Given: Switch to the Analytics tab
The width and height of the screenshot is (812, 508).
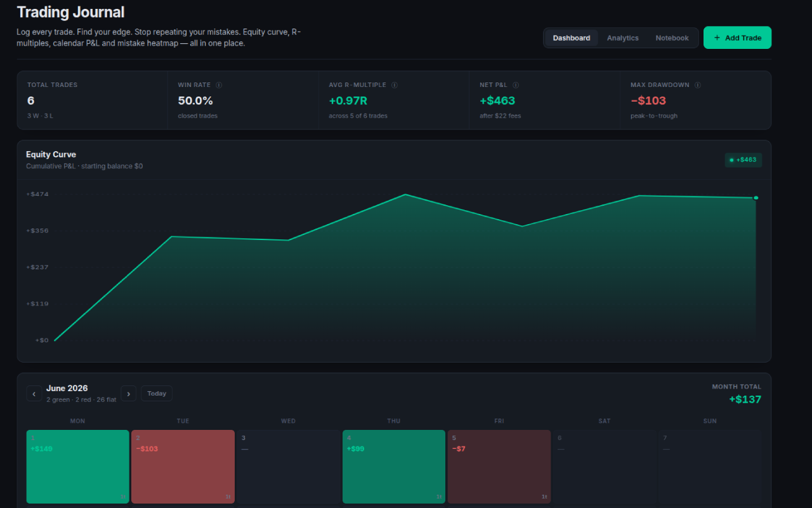Looking at the screenshot, I should click(622, 38).
